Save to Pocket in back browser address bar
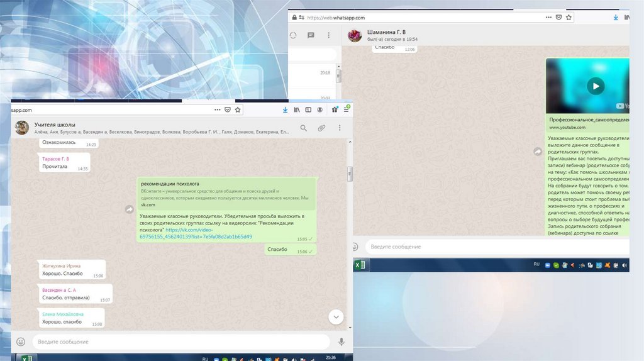Screen dimensions: 644x361 click(x=558, y=17)
